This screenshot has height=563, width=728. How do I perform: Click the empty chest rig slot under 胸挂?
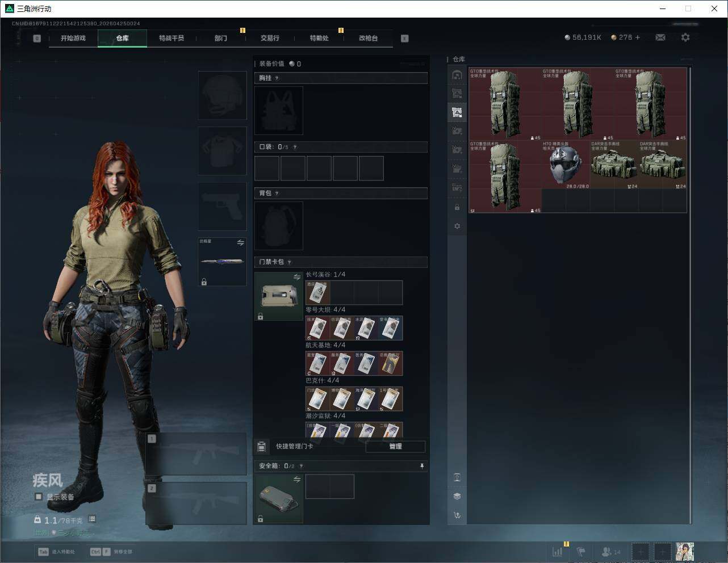[x=279, y=111]
